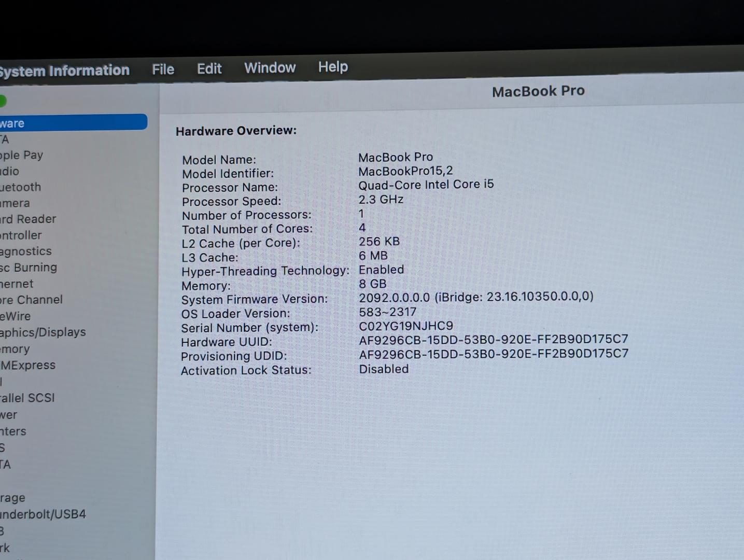Click the Model Name label
This screenshot has width=744, height=560.
[219, 160]
